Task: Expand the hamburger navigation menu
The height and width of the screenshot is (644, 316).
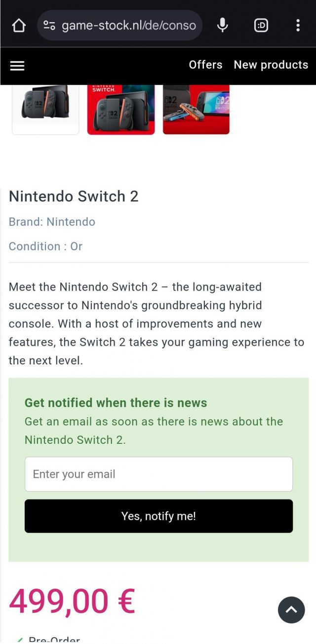Action: click(x=17, y=66)
